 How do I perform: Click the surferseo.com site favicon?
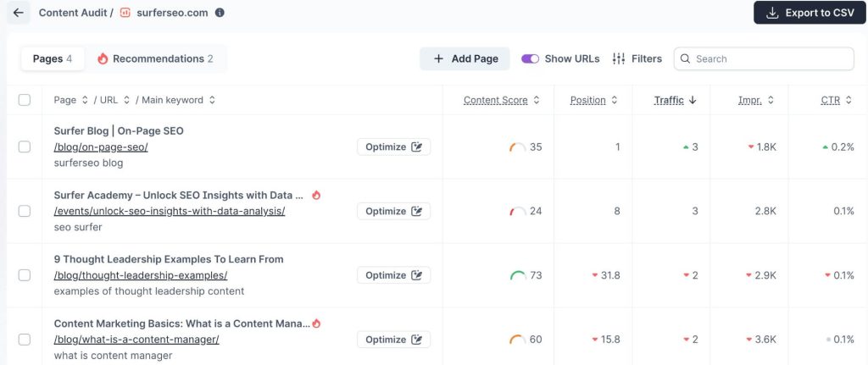[x=125, y=13]
